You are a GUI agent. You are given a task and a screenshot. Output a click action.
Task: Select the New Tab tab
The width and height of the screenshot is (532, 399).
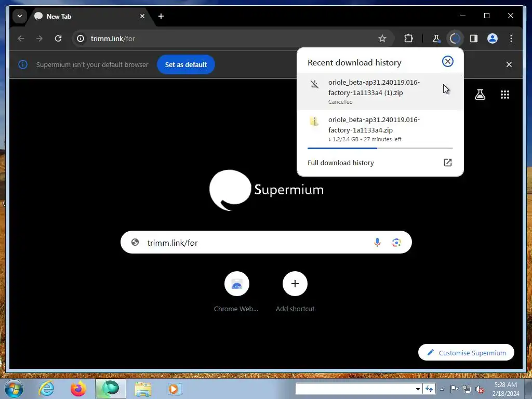pos(90,16)
